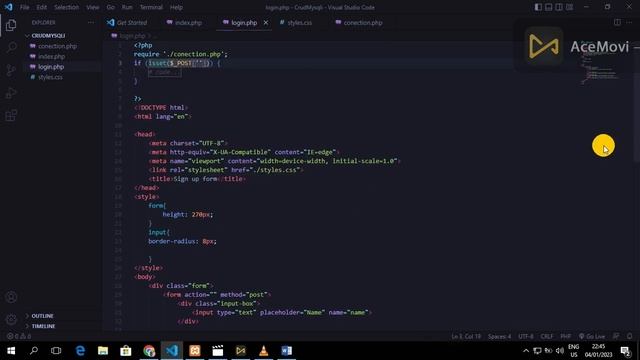Open VLC media player from taskbar
Viewport: 640px width, 360px height.
tap(264, 351)
